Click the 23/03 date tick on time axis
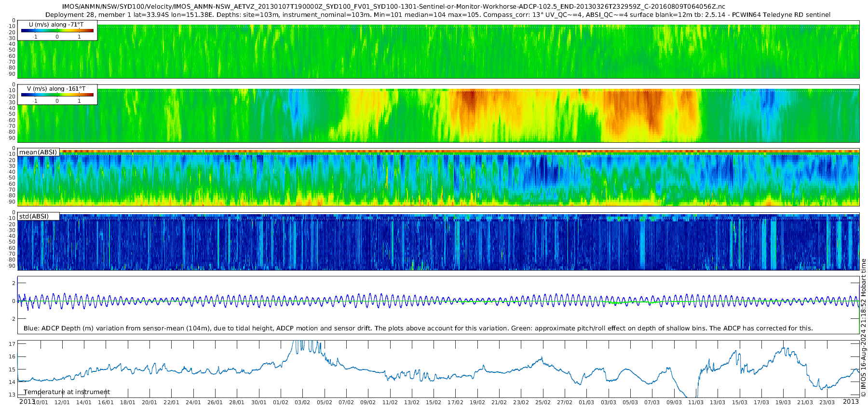 click(827, 402)
